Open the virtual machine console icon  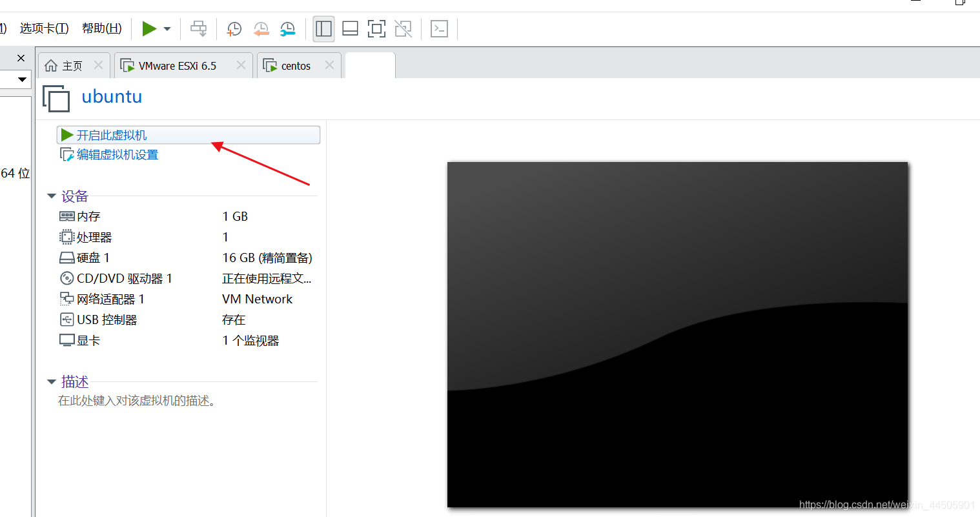point(439,28)
